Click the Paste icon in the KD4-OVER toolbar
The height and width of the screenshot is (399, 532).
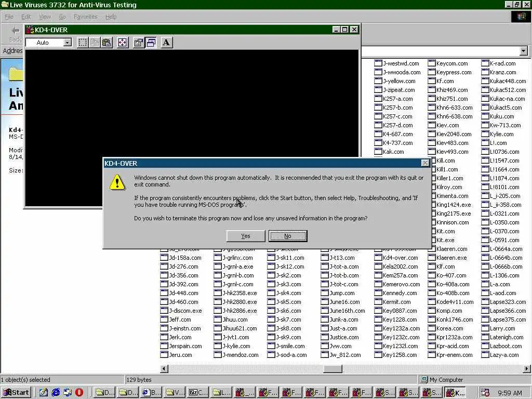(x=107, y=43)
